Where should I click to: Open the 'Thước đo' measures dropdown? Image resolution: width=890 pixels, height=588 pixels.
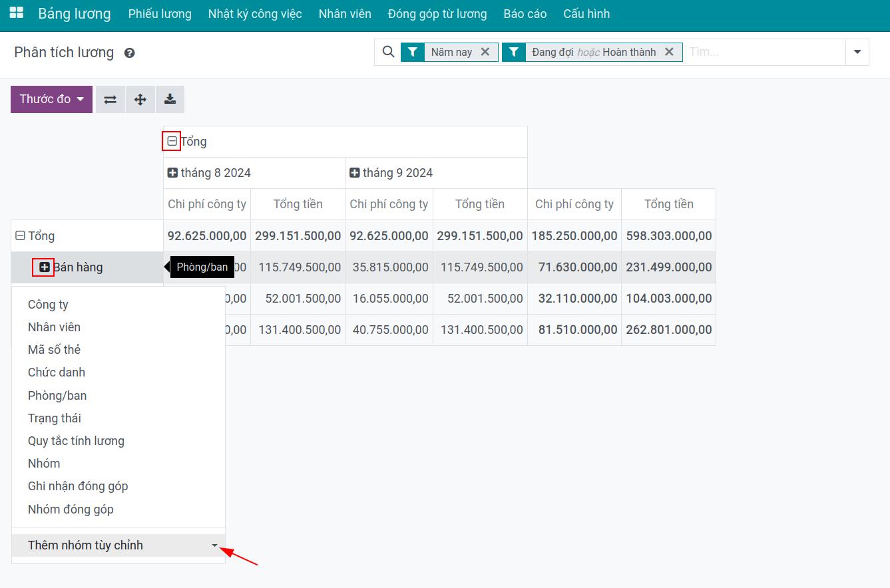[51, 99]
